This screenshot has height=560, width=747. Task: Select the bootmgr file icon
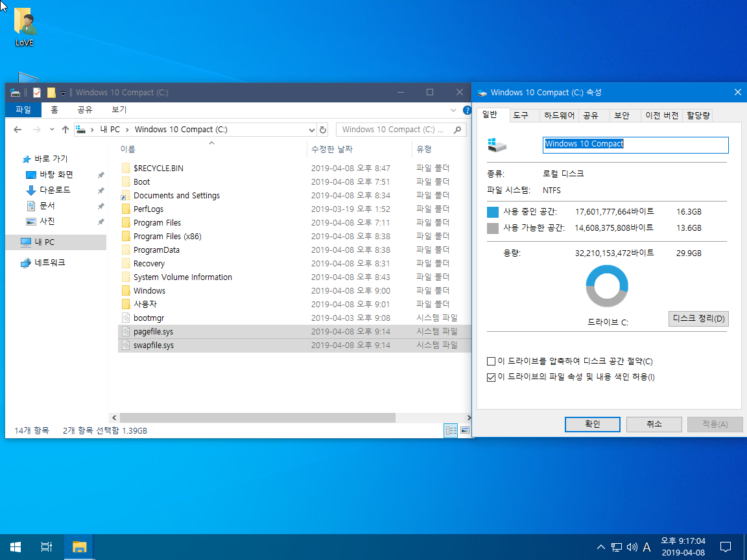tap(126, 318)
